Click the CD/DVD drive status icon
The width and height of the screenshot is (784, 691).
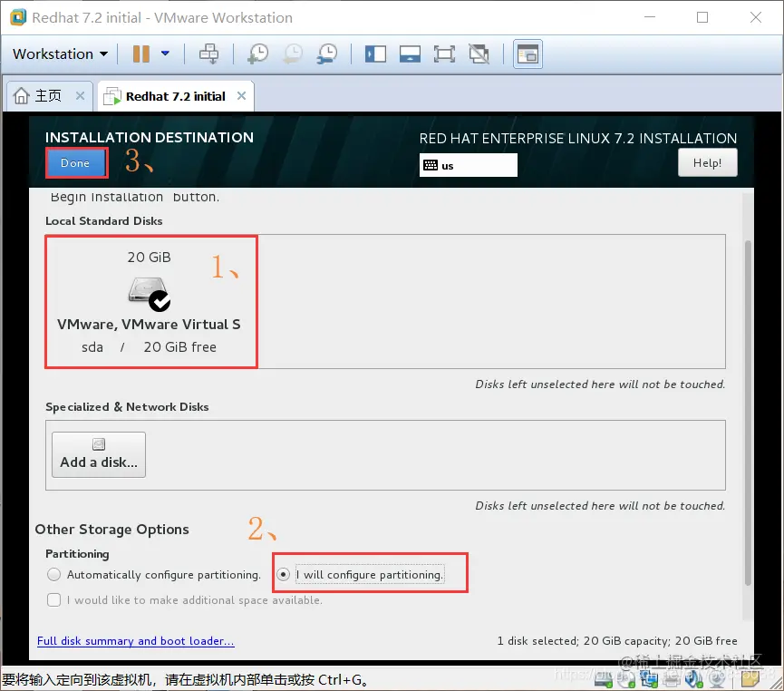(626, 678)
